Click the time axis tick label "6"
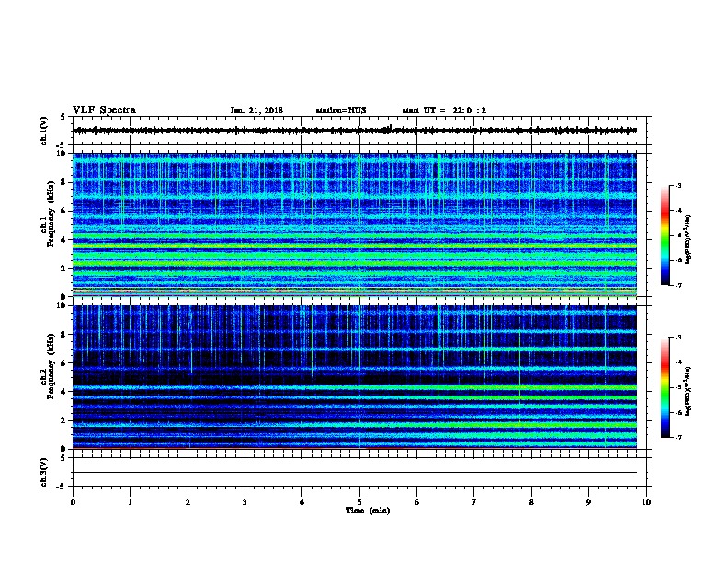Image resolution: width=728 pixels, height=563 pixels. (x=417, y=502)
